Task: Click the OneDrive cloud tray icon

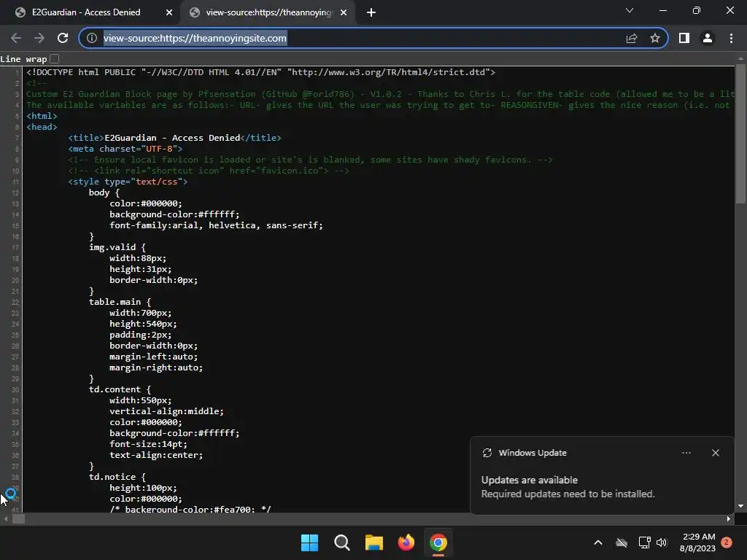Action: 622,542
